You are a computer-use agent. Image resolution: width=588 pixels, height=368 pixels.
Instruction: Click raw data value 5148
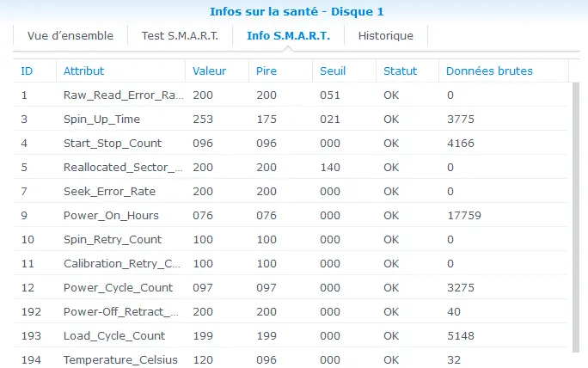point(461,335)
